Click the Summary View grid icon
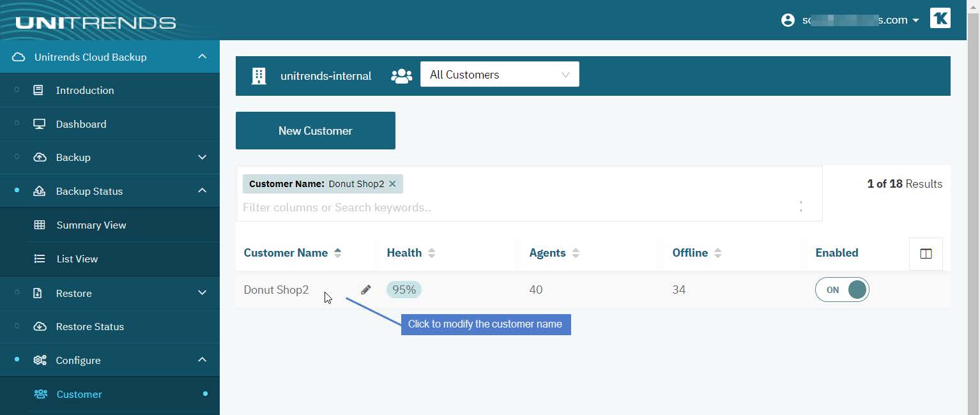Image resolution: width=980 pixels, height=415 pixels. pyautogui.click(x=40, y=225)
